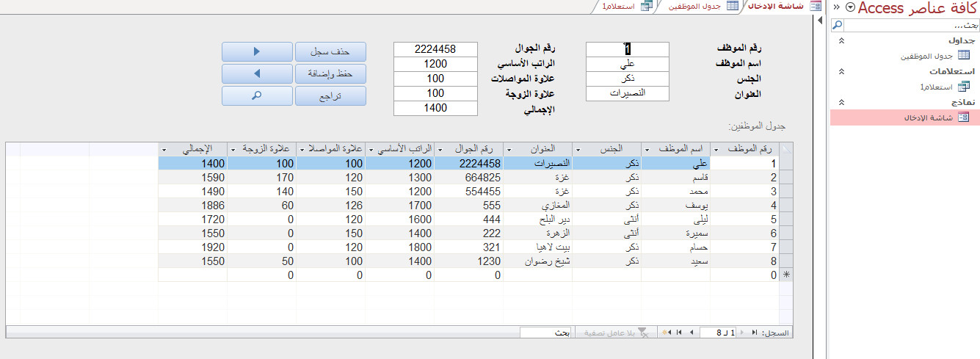The height and width of the screenshot is (359, 980).
Task: Open the علاوة المواصلات column filter dropdown
Action: pos(302,149)
